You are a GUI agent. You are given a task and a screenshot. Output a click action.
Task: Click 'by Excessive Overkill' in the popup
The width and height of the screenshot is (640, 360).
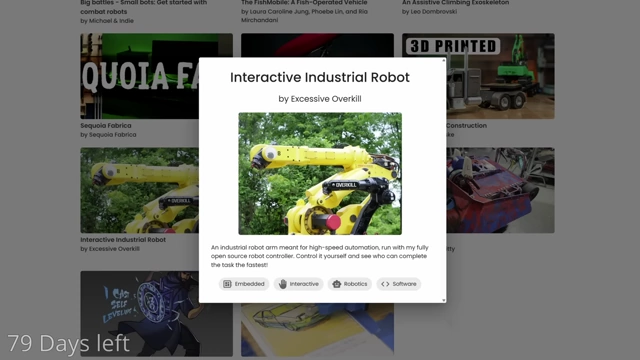(x=320, y=99)
